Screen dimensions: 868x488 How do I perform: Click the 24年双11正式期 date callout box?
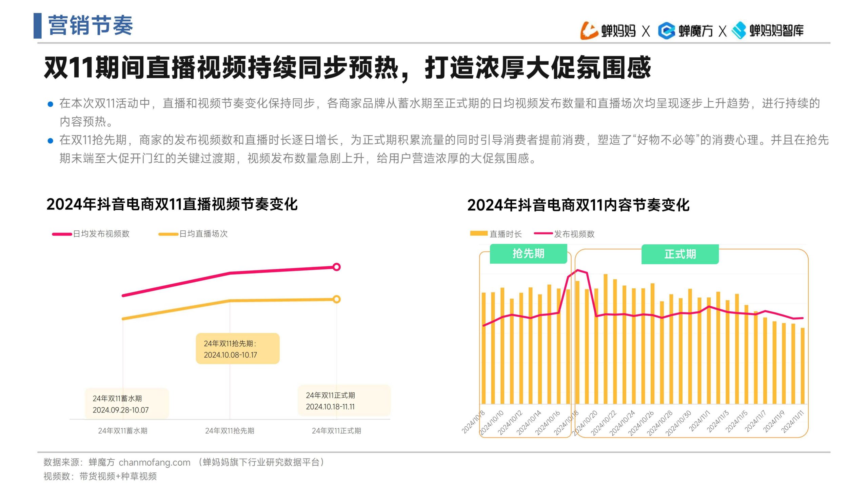(344, 401)
